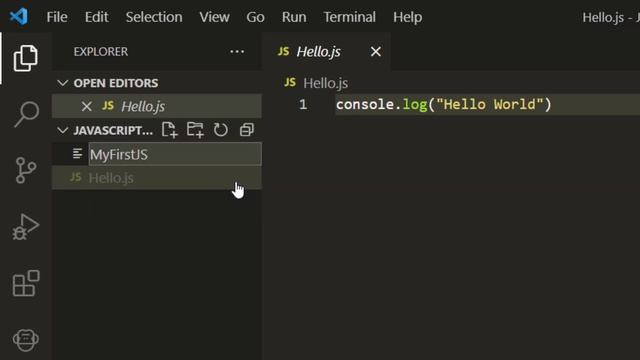The image size is (640, 360).
Task: Click Hello.js in the editor breadcrumb
Action: point(325,83)
